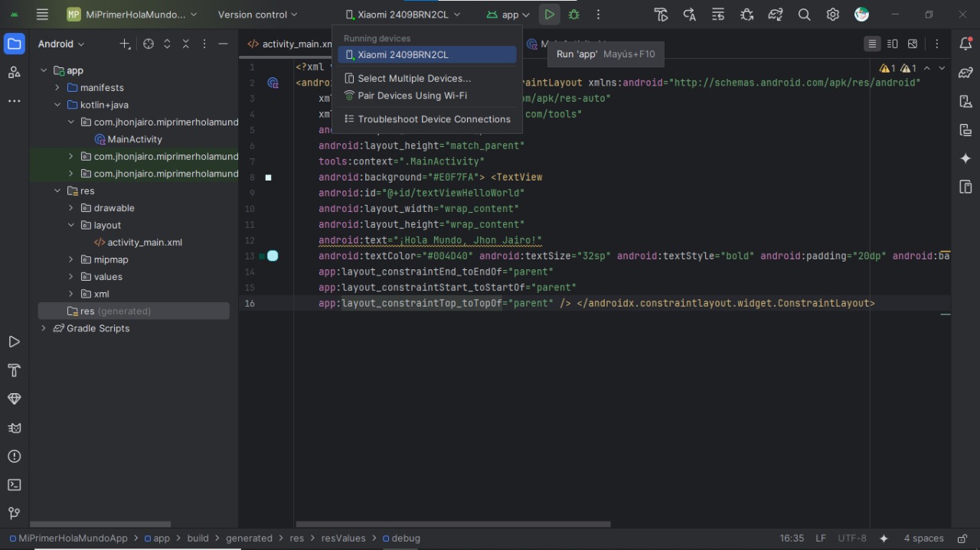Open the Version control dropdown
This screenshot has height=550, width=980.
tap(257, 15)
